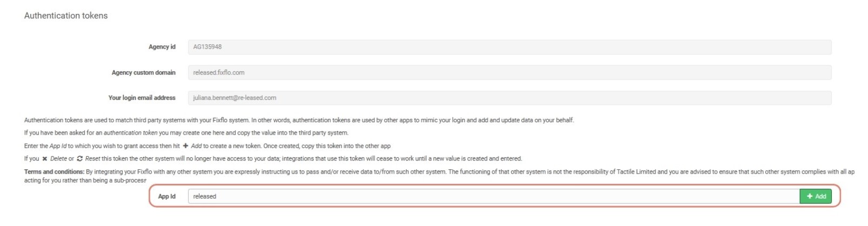
Task: Click the bold Terms and conditions text
Action: coord(54,172)
